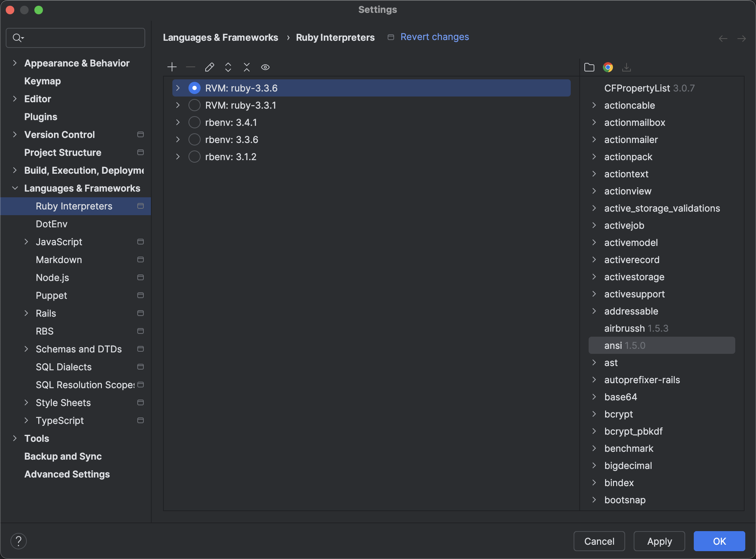756x559 pixels.
Task: Open gem folder via folder icon
Action: (589, 67)
